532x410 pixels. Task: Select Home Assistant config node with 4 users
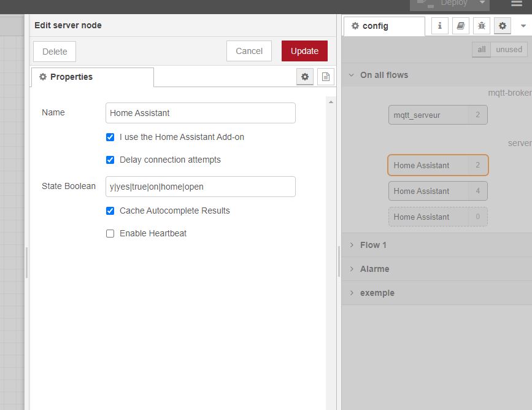tap(438, 191)
